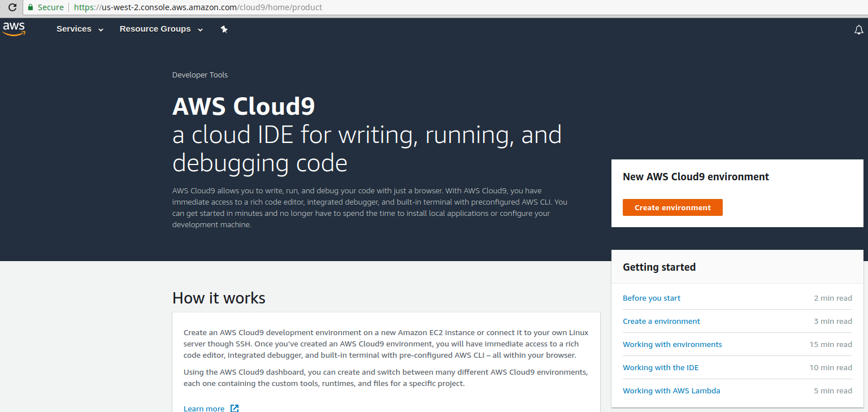Screen dimensions: 868x412
Task: Click the pin shortcuts icon in the navbar
Action: click(224, 29)
